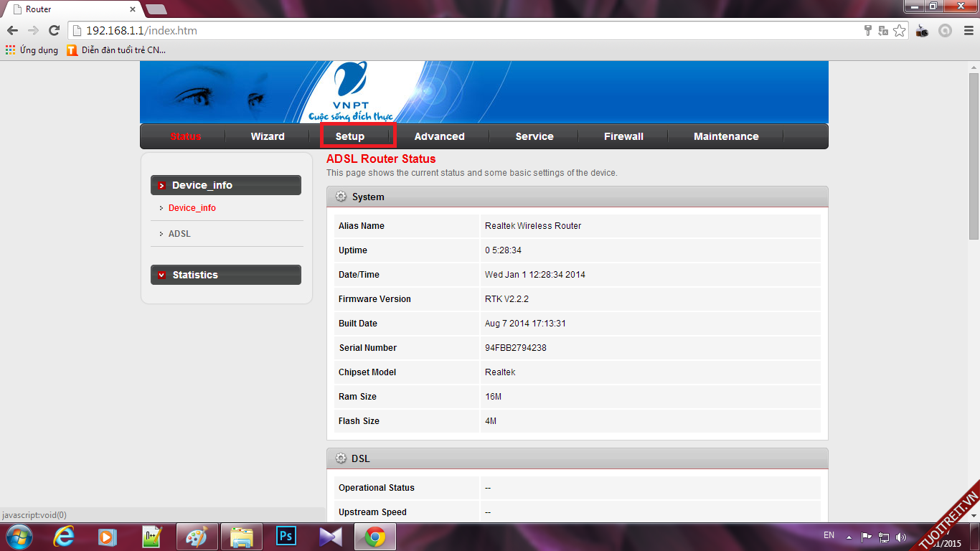Viewport: 980px width, 551px height.
Task: Collapse the Device_info sidebar section
Action: 225,185
